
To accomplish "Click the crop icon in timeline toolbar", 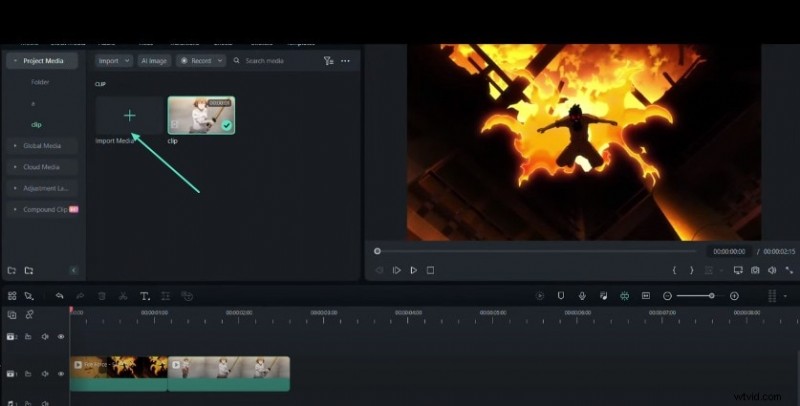I will click(166, 296).
